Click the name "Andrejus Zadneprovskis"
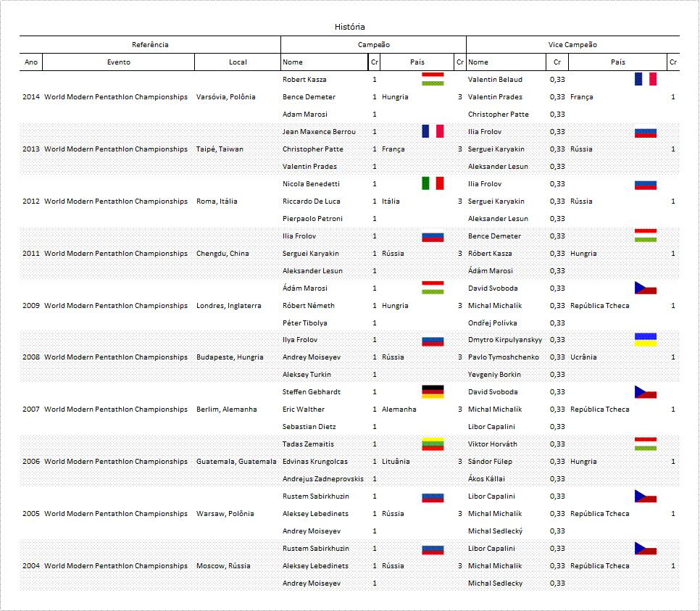Image resolution: width=700 pixels, height=611 pixels. pos(323,479)
